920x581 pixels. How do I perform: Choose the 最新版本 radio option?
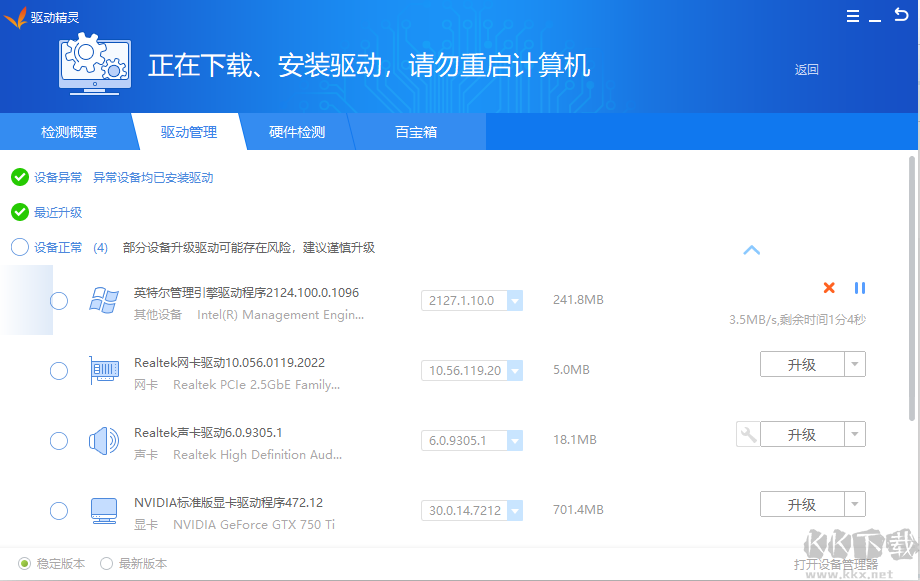coord(106,564)
